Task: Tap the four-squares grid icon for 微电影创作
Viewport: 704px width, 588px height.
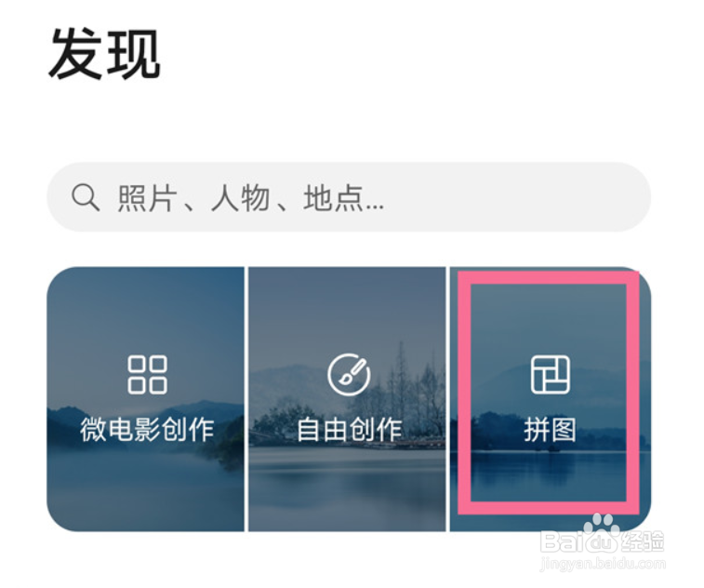Action: (147, 375)
